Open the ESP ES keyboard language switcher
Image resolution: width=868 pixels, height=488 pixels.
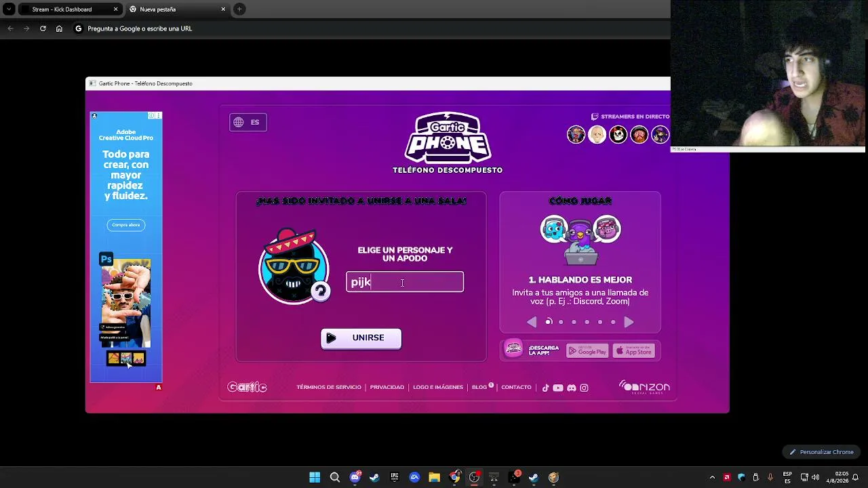787,477
